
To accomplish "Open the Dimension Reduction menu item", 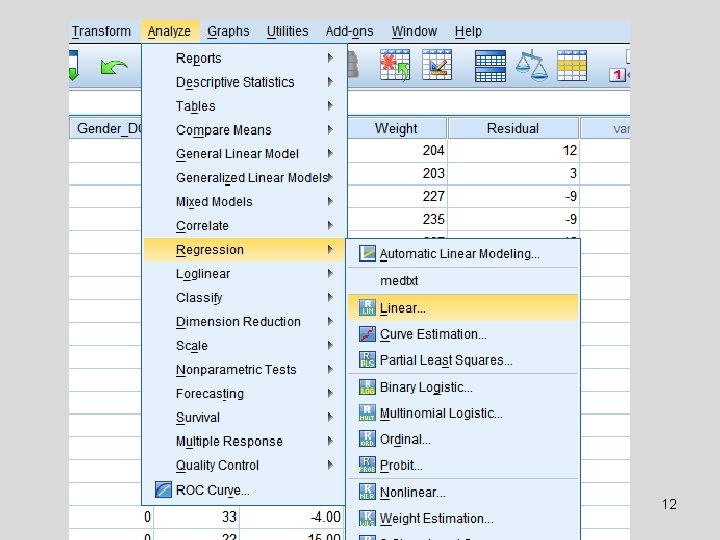I will pos(244,321).
